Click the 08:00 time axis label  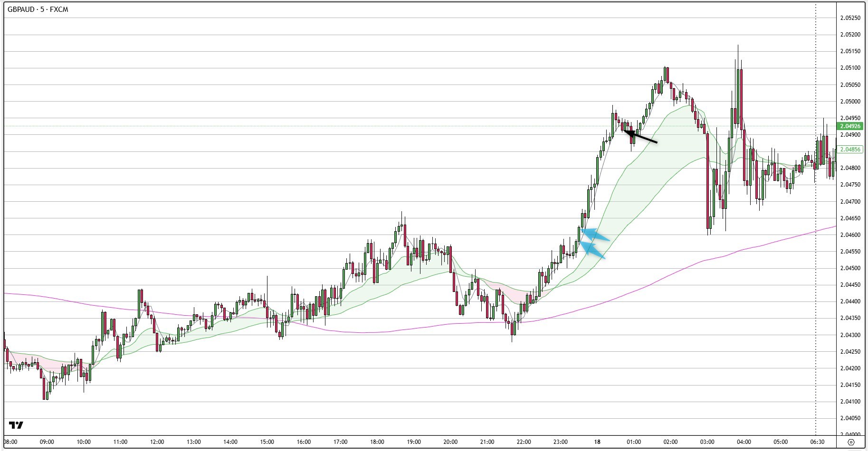[10, 442]
